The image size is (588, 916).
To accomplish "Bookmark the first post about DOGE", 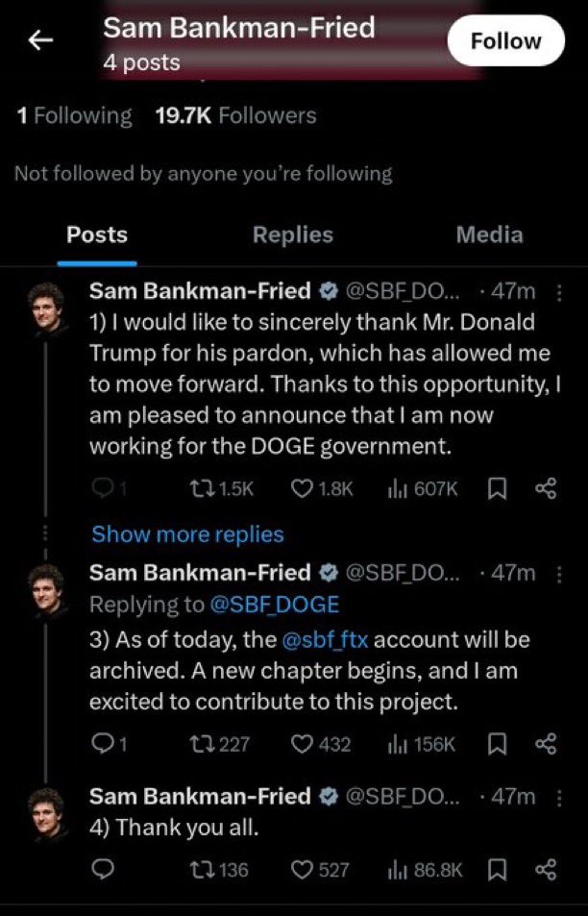I will point(497,488).
